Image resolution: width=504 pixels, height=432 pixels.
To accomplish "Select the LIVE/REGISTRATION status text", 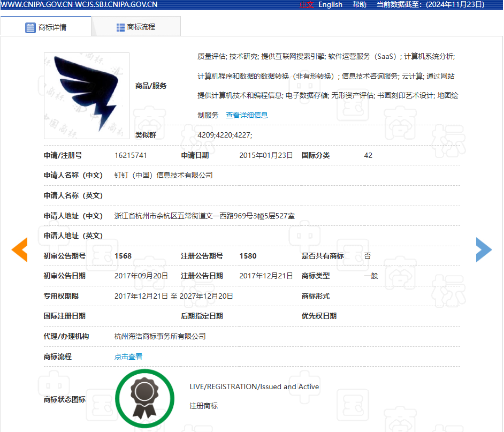I will 254,386.
